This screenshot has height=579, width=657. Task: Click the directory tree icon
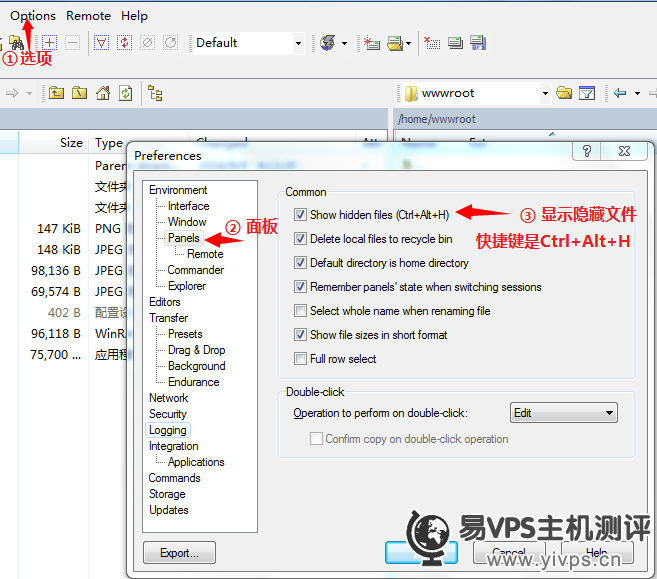pyautogui.click(x=155, y=93)
